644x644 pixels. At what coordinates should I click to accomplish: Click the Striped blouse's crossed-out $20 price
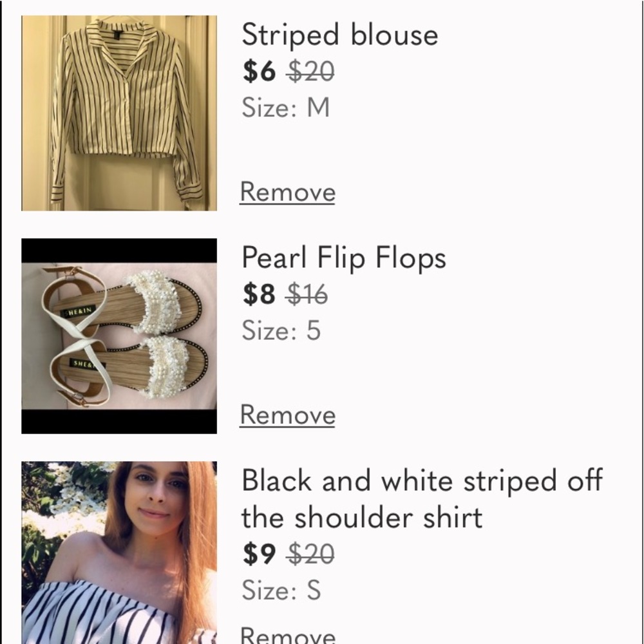pos(310,71)
